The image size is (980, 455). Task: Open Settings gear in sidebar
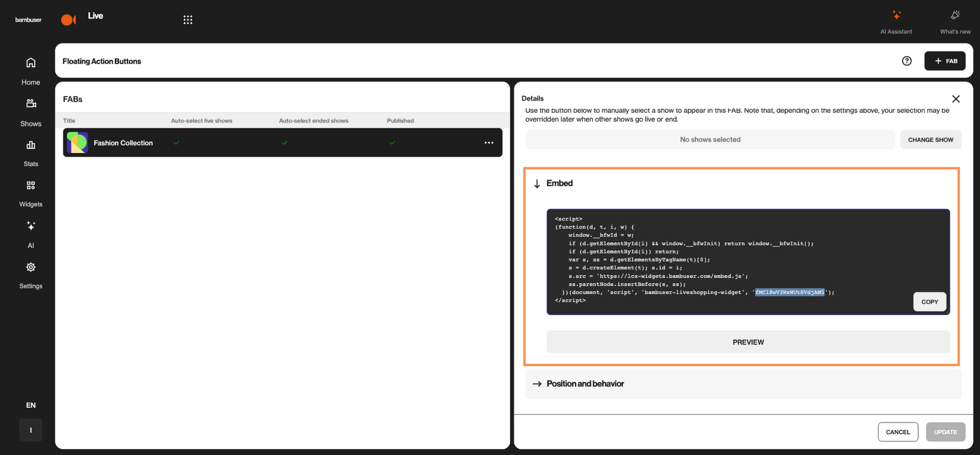[31, 267]
